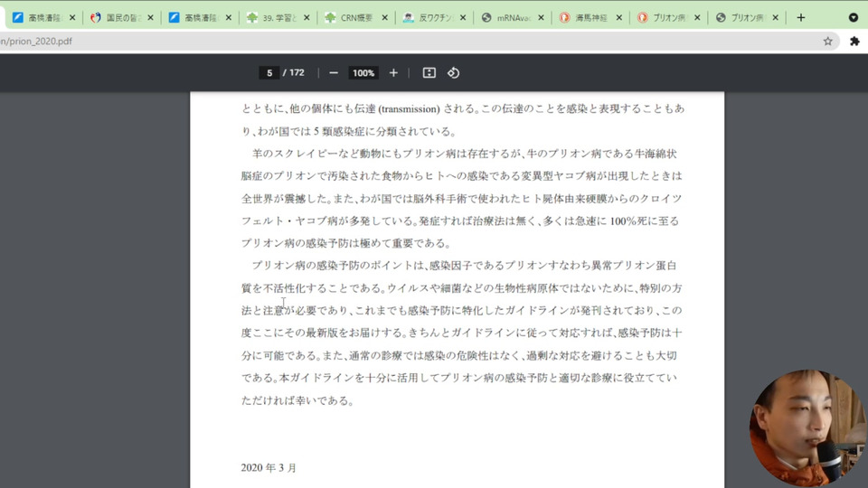This screenshot has height=488, width=868.
Task: Close the 反ワクチン tab
Action: pos(463,18)
